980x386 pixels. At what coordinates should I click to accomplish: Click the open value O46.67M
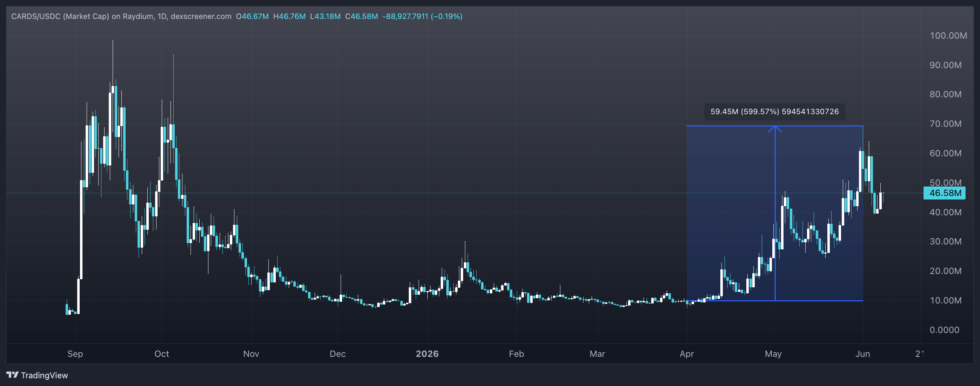coord(252,17)
